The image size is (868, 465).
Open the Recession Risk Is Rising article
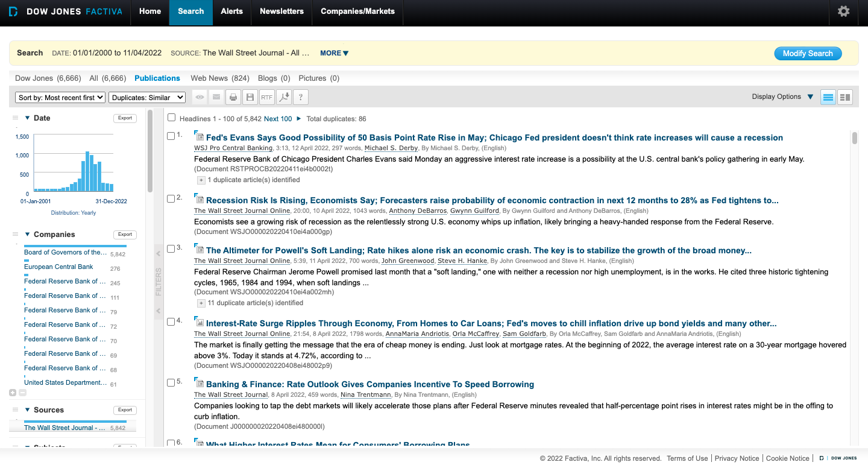pyautogui.click(x=492, y=200)
